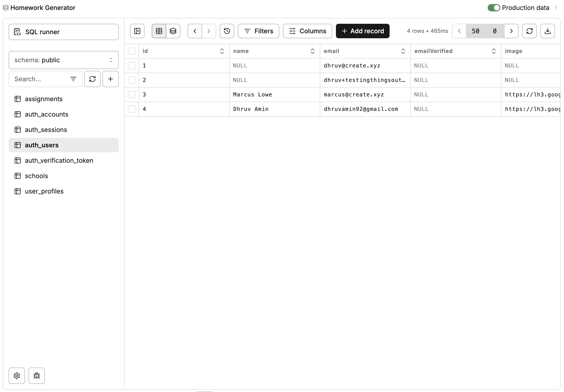Open the schema: public dropdown
This screenshot has height=392, width=564.
(x=63, y=60)
